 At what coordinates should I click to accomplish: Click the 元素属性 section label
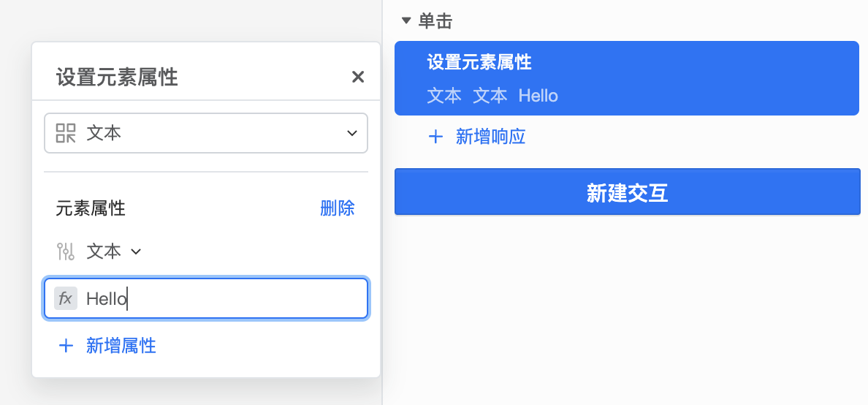coord(91,208)
